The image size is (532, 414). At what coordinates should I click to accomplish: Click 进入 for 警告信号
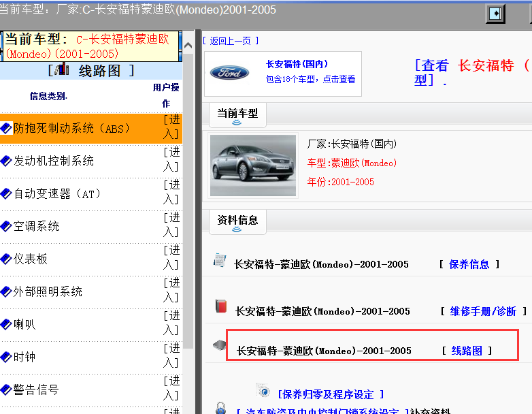click(171, 388)
